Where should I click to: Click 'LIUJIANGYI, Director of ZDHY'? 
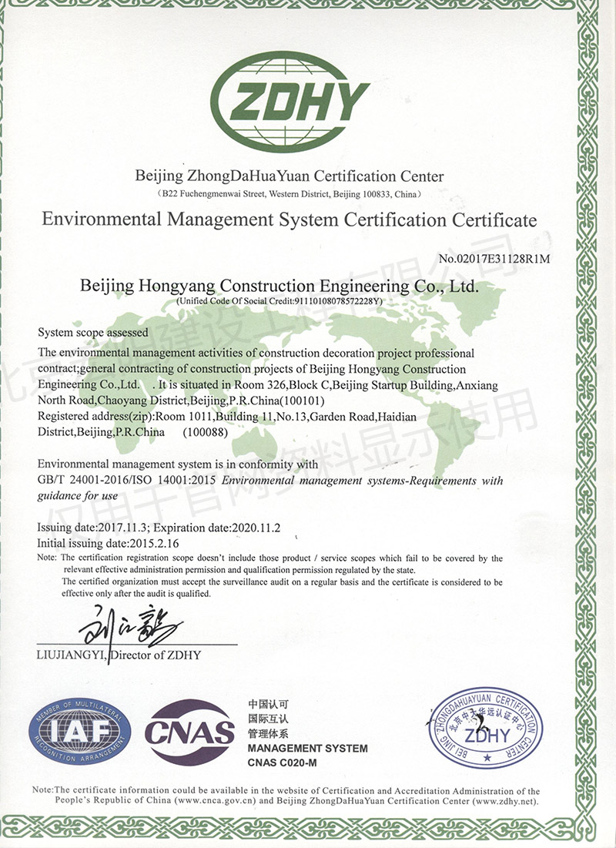[119, 655]
